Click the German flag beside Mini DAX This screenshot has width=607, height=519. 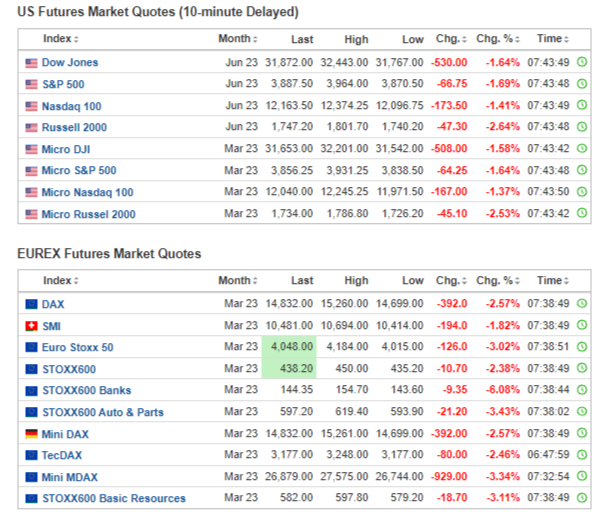pyautogui.click(x=31, y=434)
